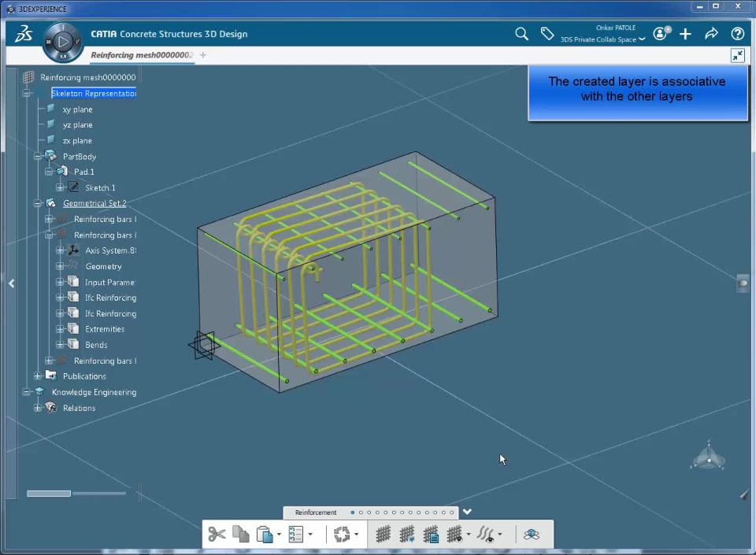756x555 pixels.
Task: Click the Reinforcing mesh root icon
Action: coord(29,77)
